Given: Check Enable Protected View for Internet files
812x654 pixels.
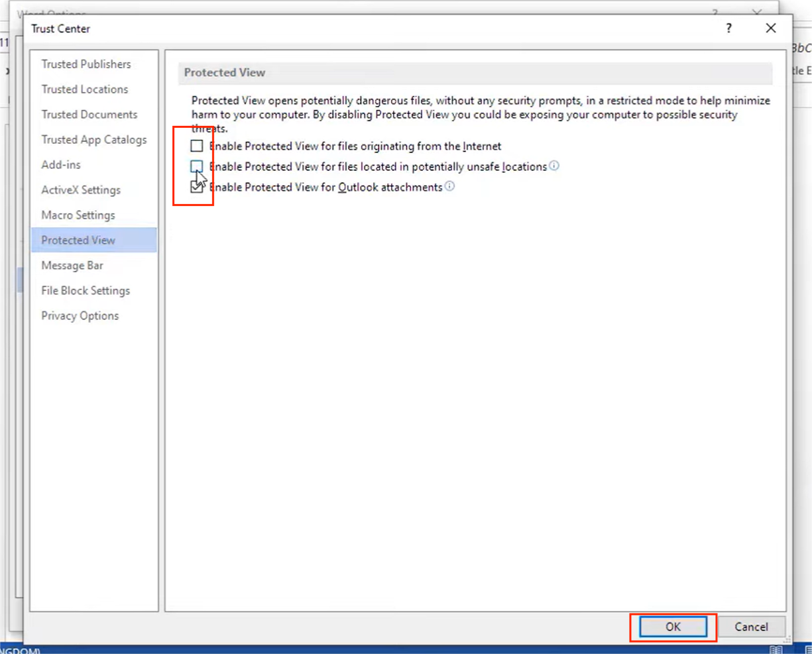Looking at the screenshot, I should [x=196, y=146].
